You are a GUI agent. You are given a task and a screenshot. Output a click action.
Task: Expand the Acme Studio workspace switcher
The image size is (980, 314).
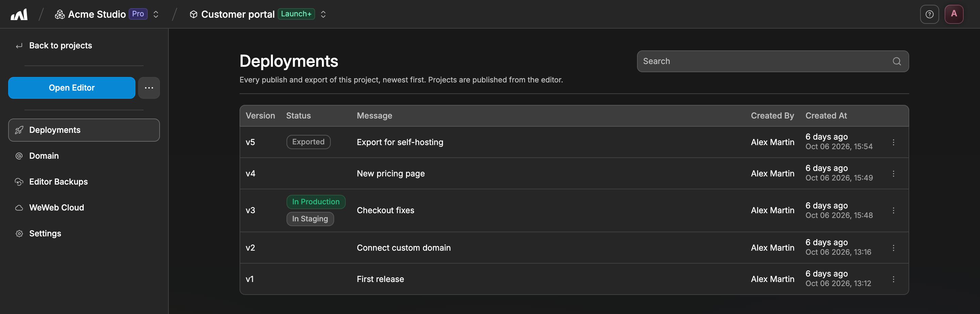point(156,14)
